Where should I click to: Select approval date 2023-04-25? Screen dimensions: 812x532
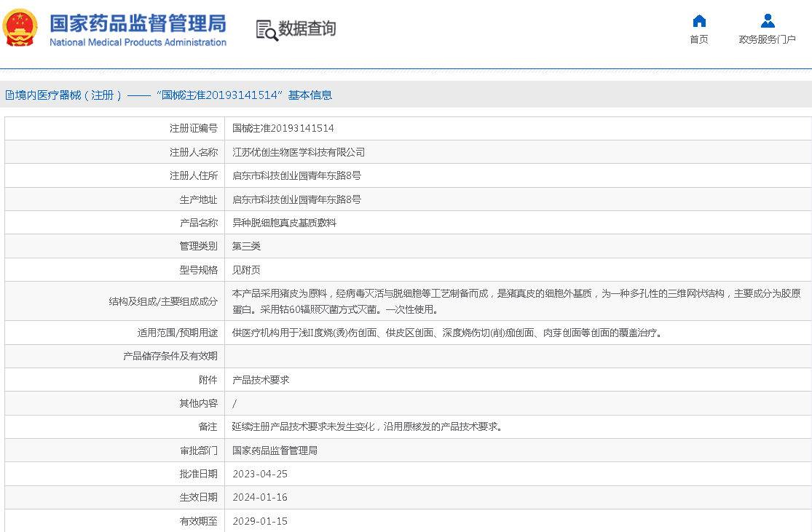260,474
